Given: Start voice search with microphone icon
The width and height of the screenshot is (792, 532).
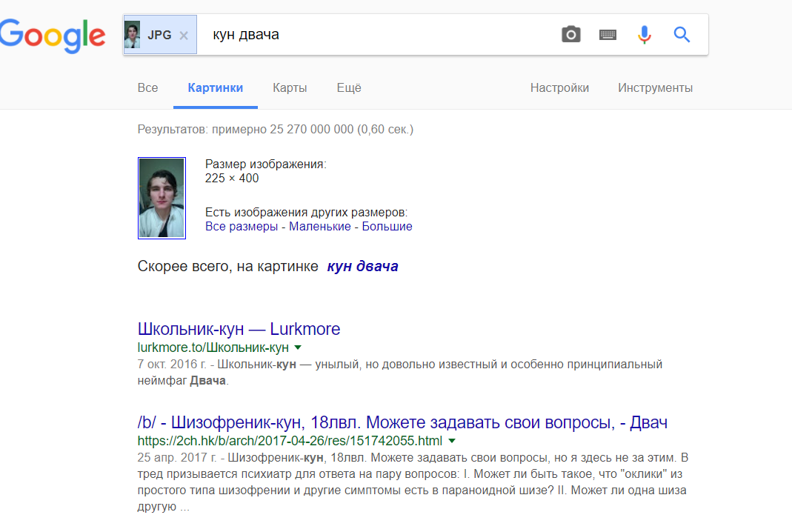Looking at the screenshot, I should [x=644, y=35].
